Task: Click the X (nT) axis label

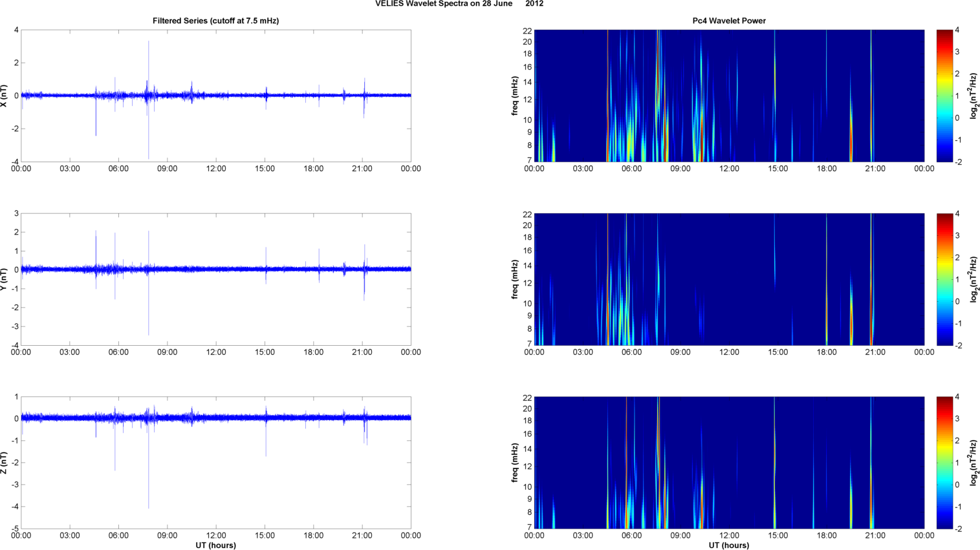Action: coord(5,96)
